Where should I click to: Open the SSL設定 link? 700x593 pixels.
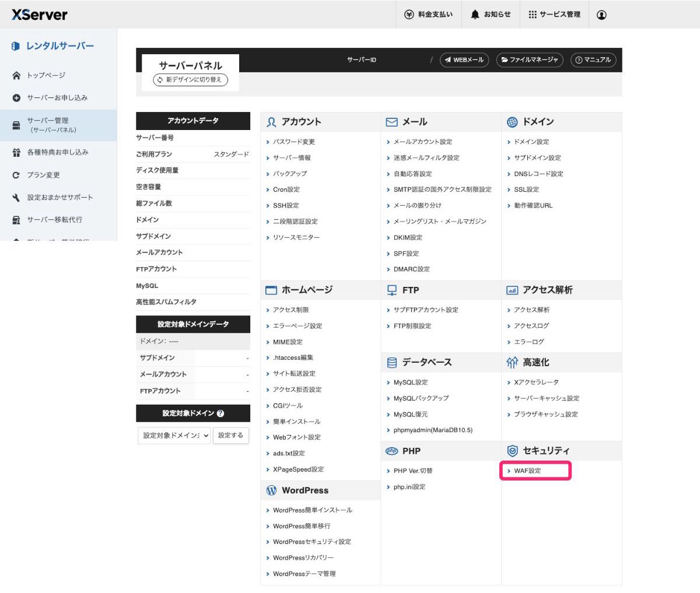(526, 190)
